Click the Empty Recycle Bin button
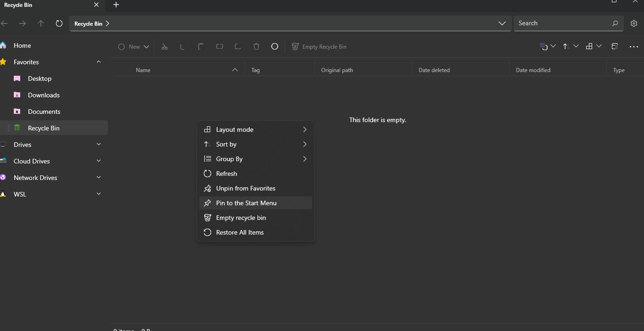Viewport: 644px width, 331px height. (x=319, y=46)
